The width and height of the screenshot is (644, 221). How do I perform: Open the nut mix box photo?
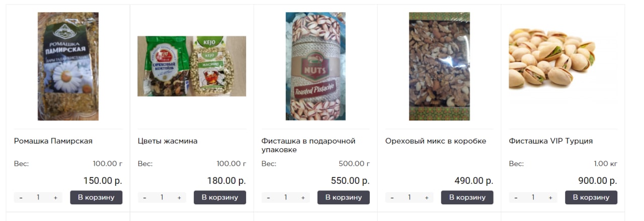point(439,66)
